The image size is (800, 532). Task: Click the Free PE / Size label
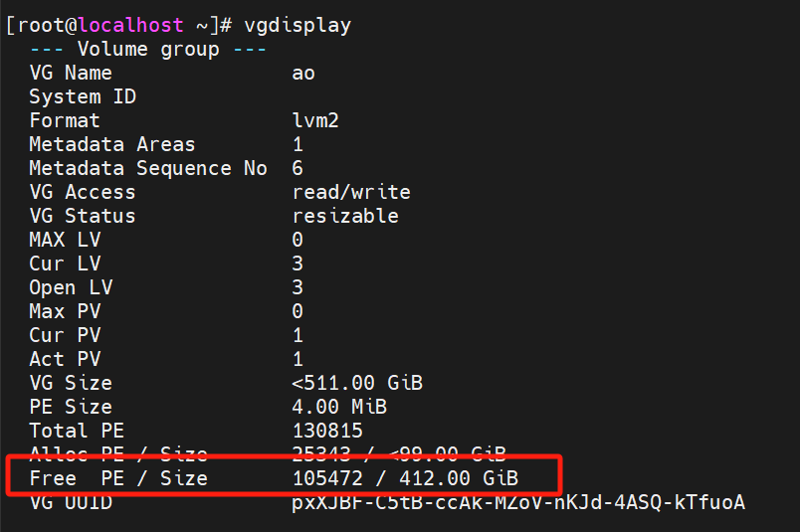point(118,478)
